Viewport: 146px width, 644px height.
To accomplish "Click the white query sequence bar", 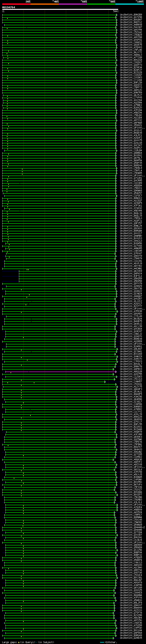I will [60, 9].
